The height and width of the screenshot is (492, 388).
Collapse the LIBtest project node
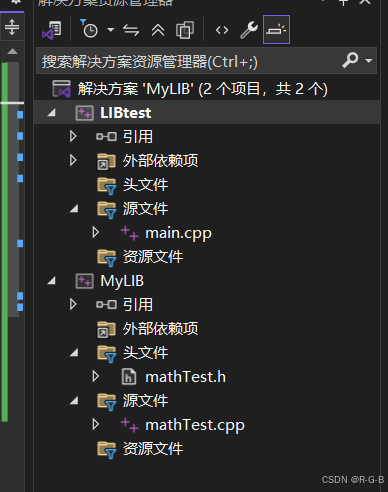52,113
